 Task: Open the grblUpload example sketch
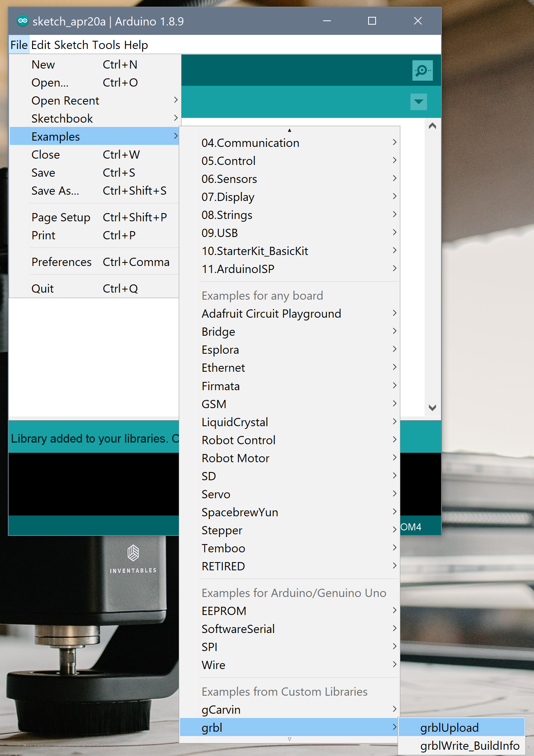461,728
